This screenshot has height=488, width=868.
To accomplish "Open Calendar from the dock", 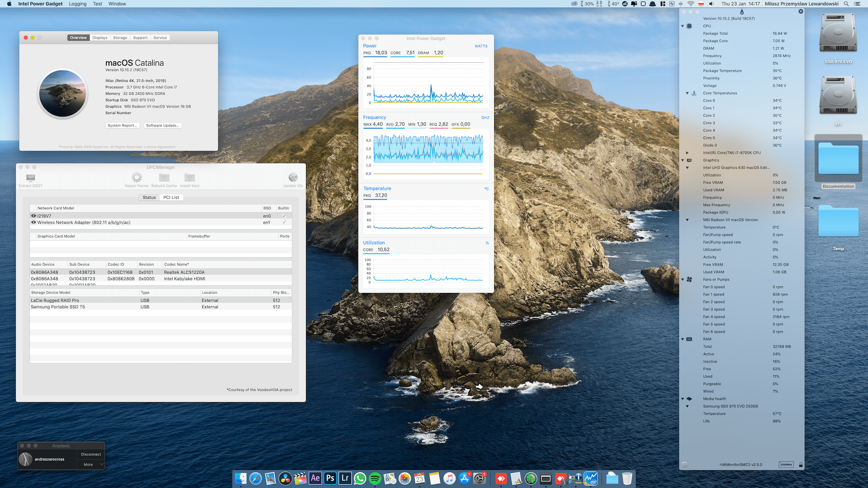I will click(x=420, y=478).
